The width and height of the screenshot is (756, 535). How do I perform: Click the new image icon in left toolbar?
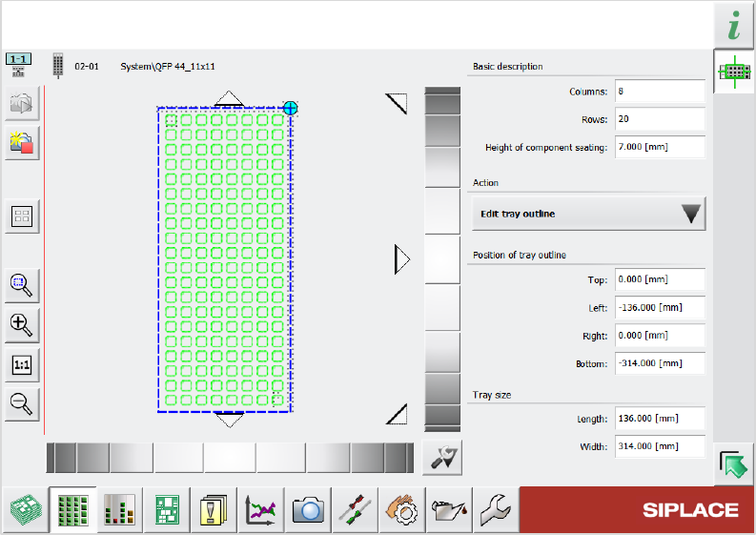[x=21, y=143]
